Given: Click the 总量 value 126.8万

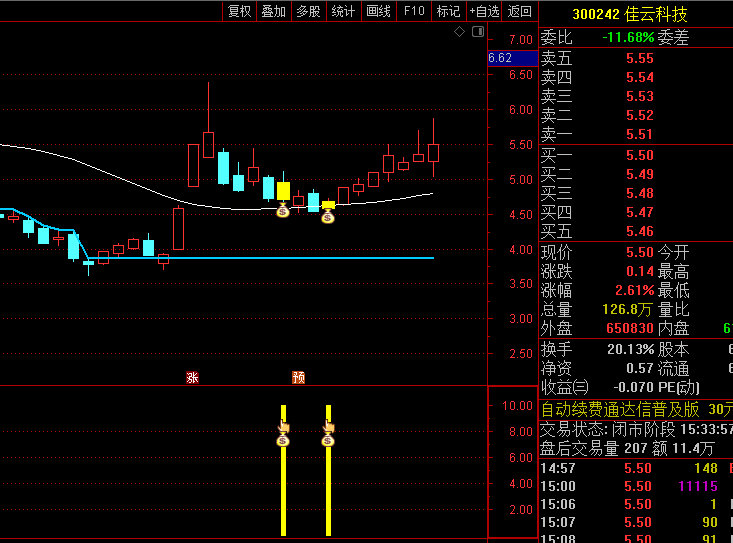Looking at the screenshot, I should (x=627, y=309).
